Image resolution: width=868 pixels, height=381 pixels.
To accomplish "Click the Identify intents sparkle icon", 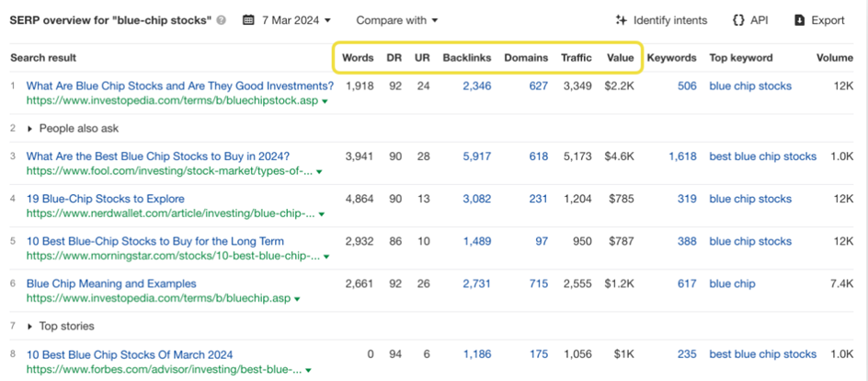I will coord(621,20).
